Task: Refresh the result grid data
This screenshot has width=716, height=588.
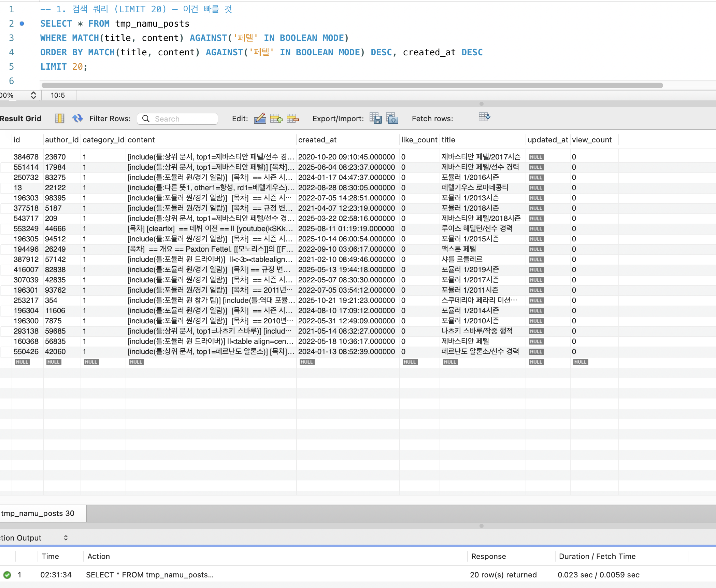Action: pos(77,118)
